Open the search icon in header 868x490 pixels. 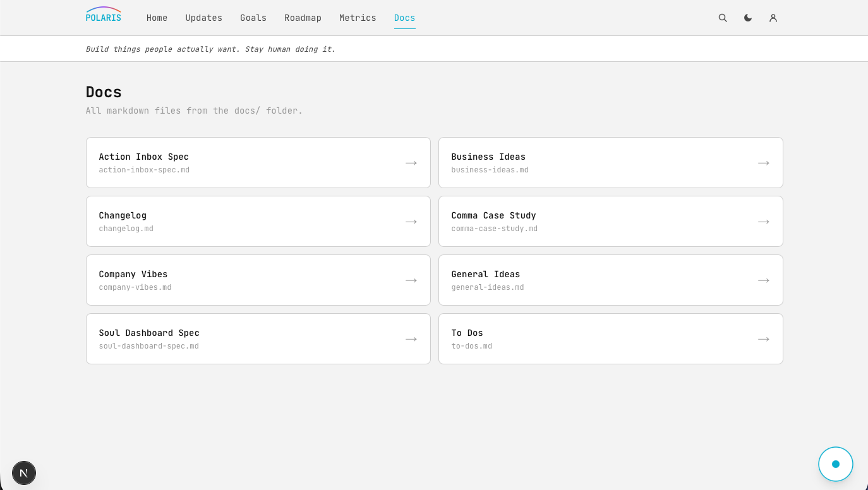coord(723,18)
